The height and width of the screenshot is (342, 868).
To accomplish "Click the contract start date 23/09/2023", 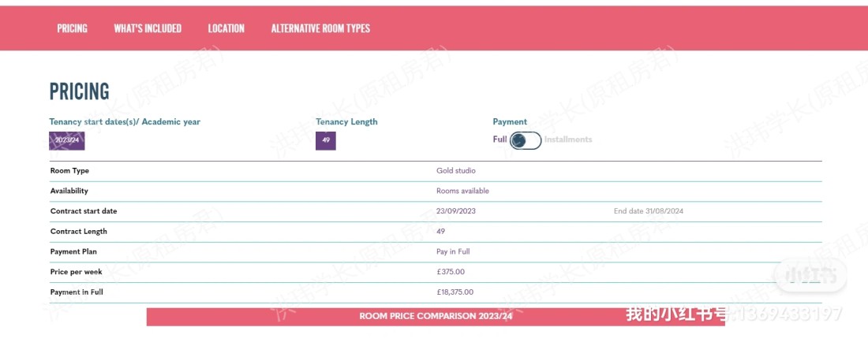I will pyautogui.click(x=456, y=211).
